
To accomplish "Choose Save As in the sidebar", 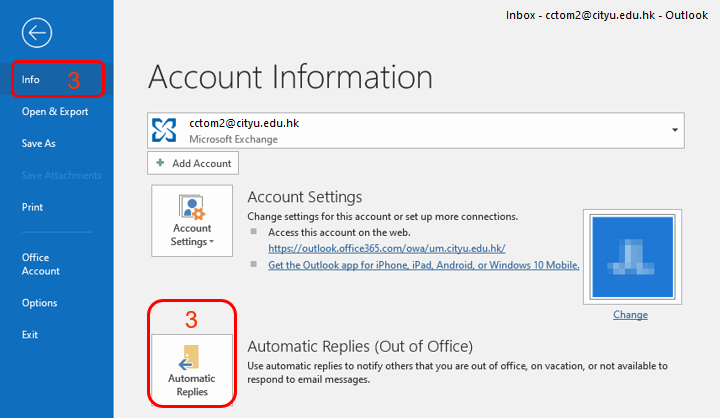I will tap(39, 144).
